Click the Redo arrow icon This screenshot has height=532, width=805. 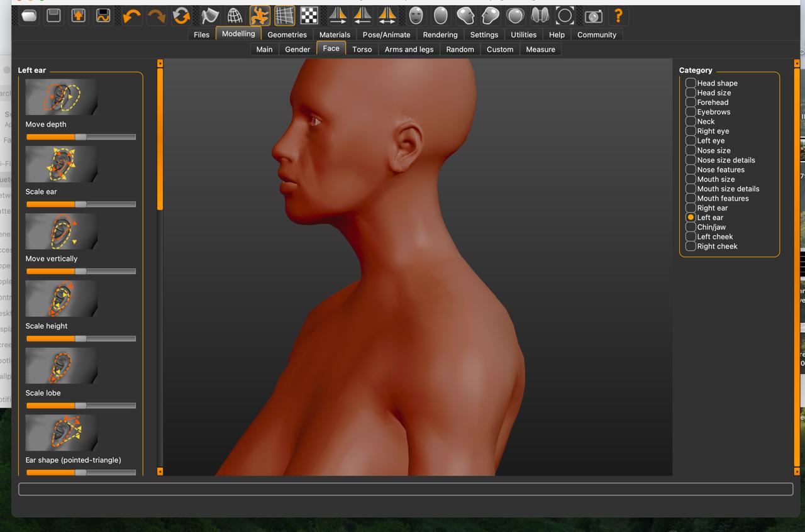click(156, 16)
